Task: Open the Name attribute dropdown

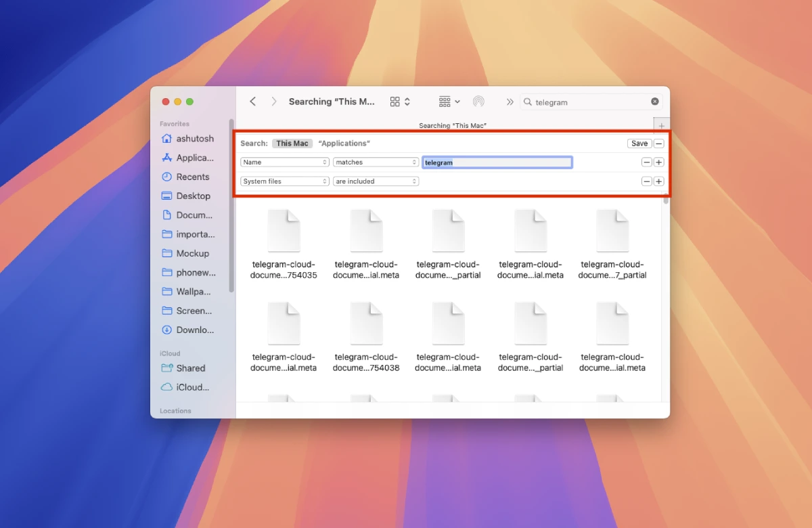Action: coord(285,162)
